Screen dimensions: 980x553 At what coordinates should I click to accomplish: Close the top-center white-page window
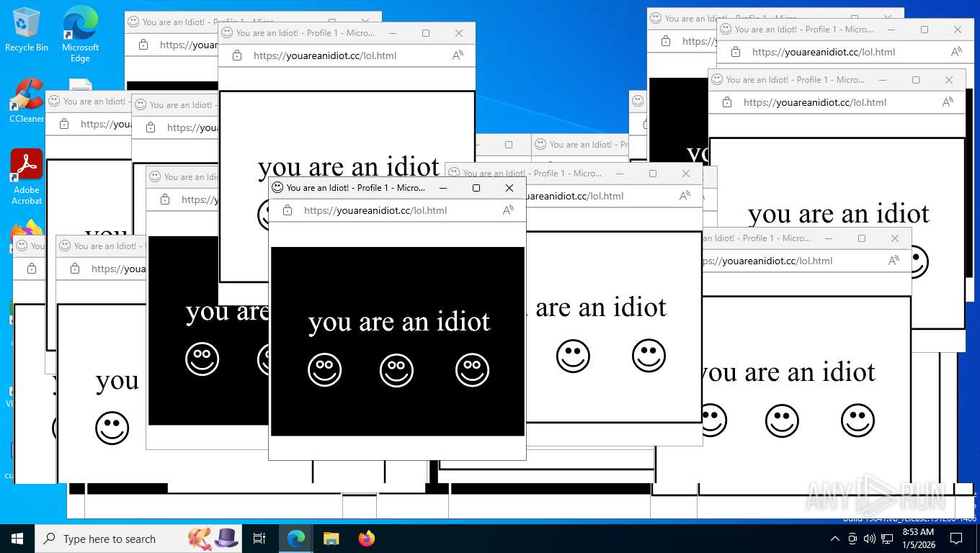pos(459,33)
